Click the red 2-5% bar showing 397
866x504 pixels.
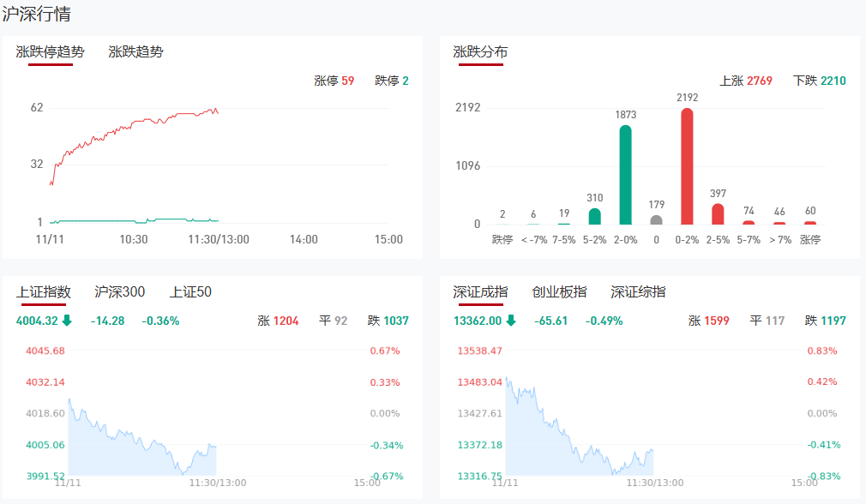[718, 214]
